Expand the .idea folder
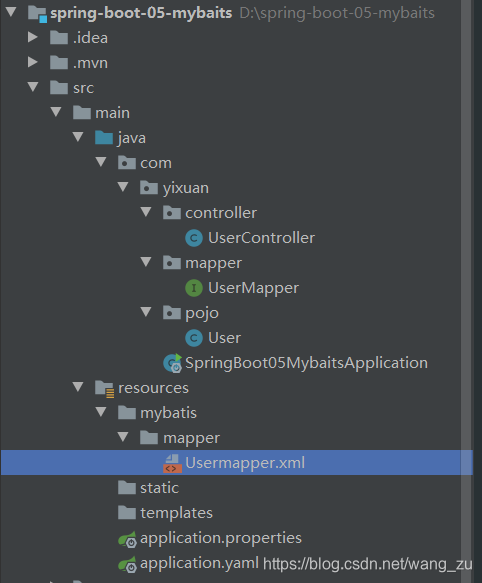The image size is (482, 583). coord(33,37)
